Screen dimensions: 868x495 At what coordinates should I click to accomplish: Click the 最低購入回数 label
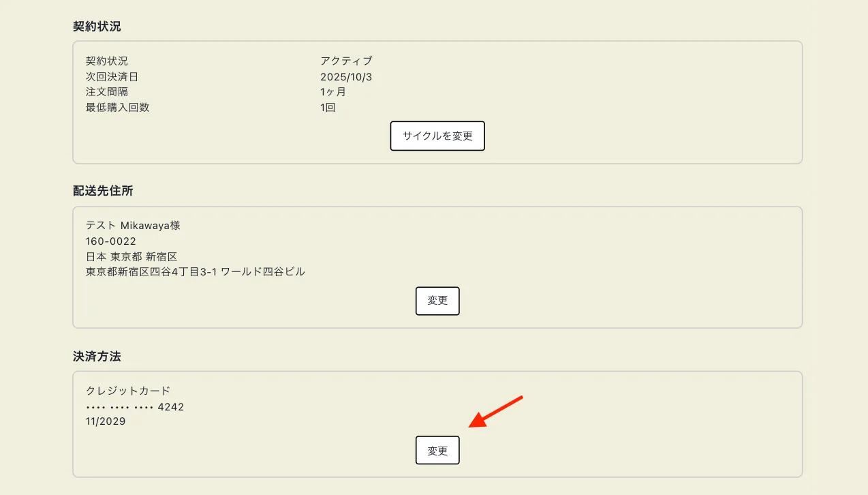117,107
